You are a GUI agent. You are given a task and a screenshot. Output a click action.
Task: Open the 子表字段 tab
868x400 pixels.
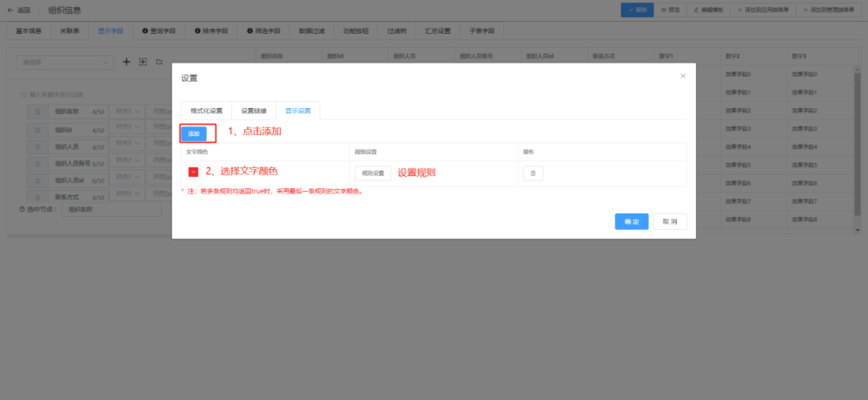point(482,31)
